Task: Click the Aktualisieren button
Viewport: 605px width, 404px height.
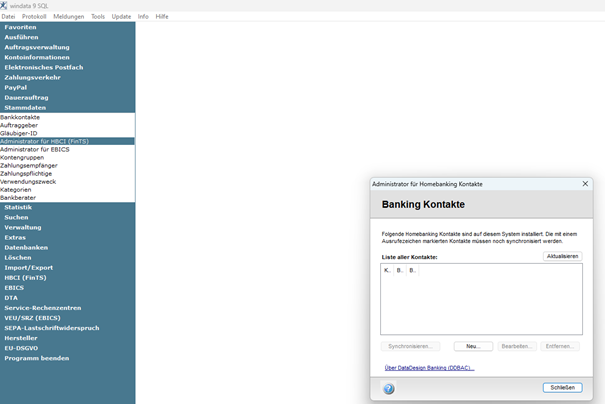Action: click(x=562, y=256)
